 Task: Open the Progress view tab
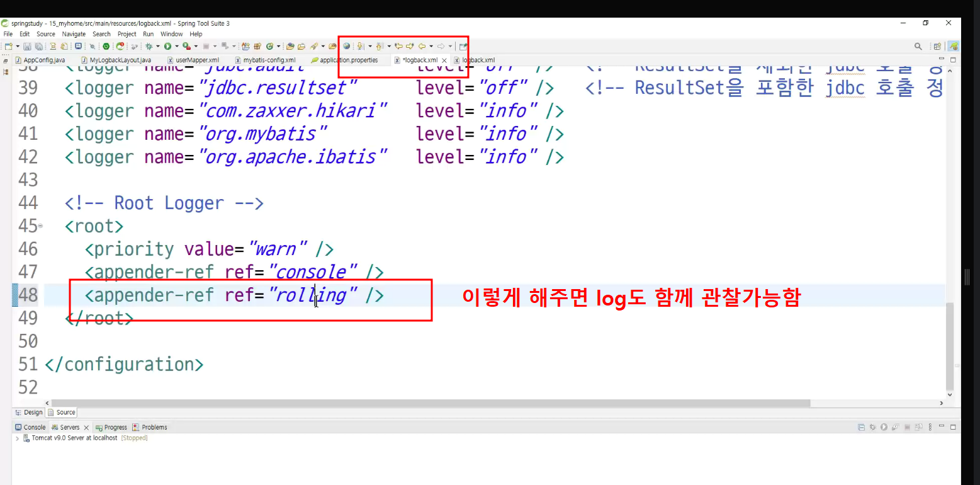pos(111,427)
